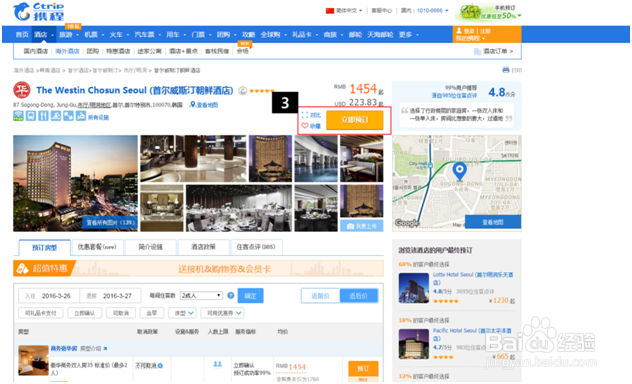The height and width of the screenshot is (384, 632).
Task: Open the 简体中文 language dropdown
Action: (x=349, y=10)
